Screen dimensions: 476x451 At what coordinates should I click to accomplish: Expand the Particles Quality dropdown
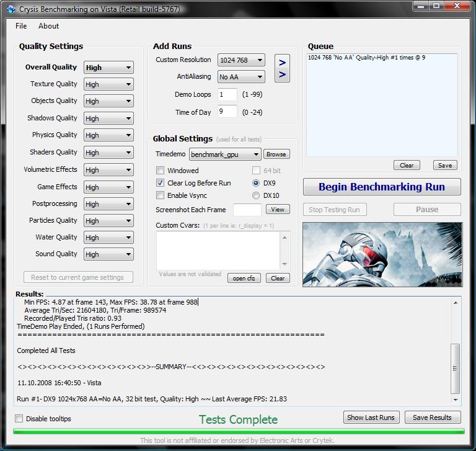[108, 221]
